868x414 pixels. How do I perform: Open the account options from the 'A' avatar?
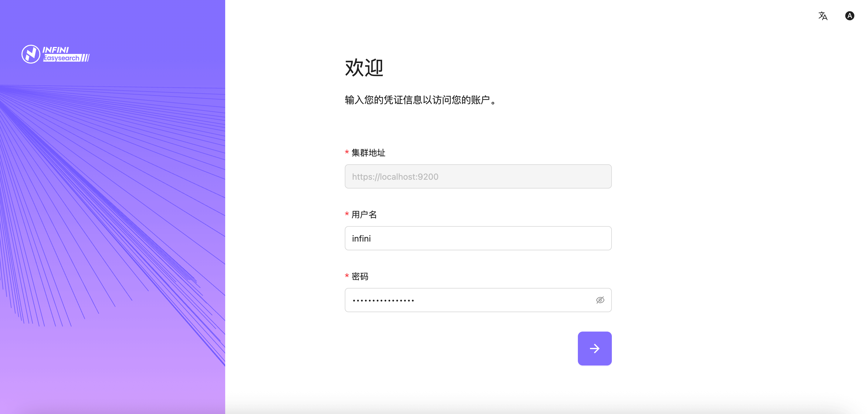click(x=849, y=16)
